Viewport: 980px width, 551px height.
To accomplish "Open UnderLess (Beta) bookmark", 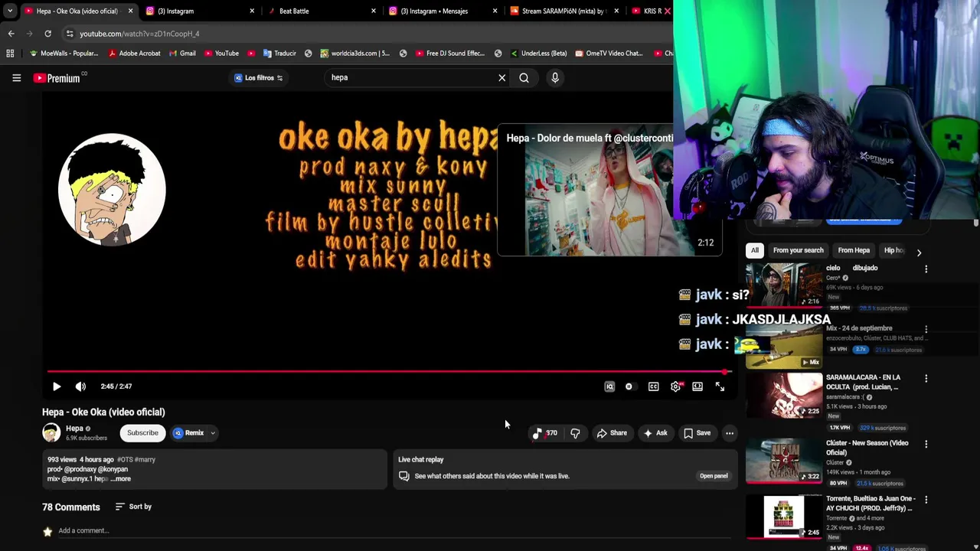I will tap(537, 53).
